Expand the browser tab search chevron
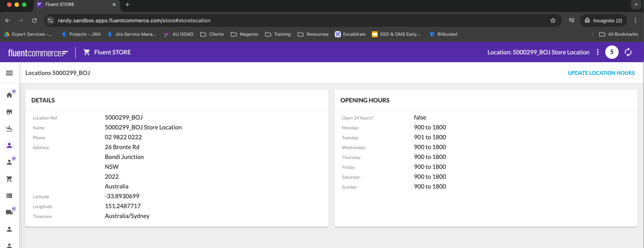Viewport: 644px width, 248px height. pyautogui.click(x=636, y=4)
